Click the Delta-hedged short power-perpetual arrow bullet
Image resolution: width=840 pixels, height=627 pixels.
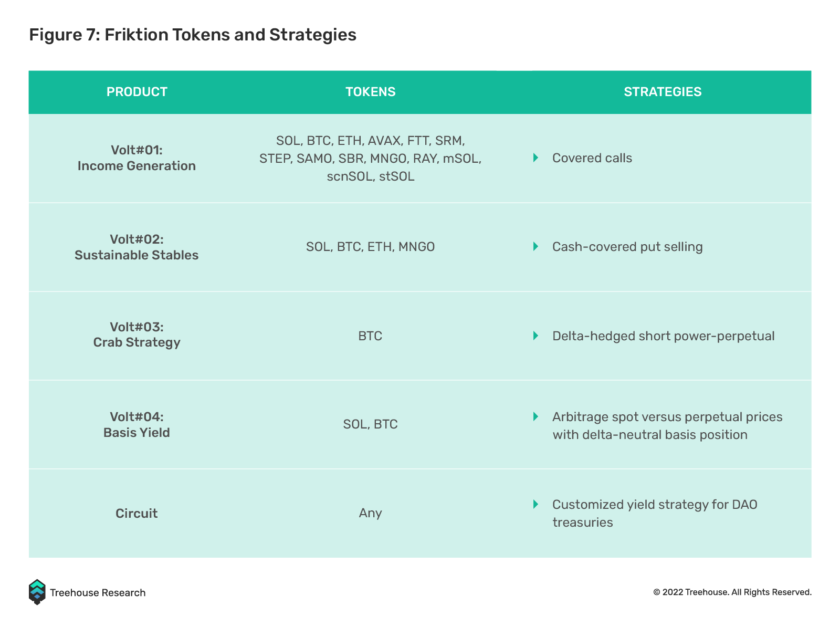point(535,336)
